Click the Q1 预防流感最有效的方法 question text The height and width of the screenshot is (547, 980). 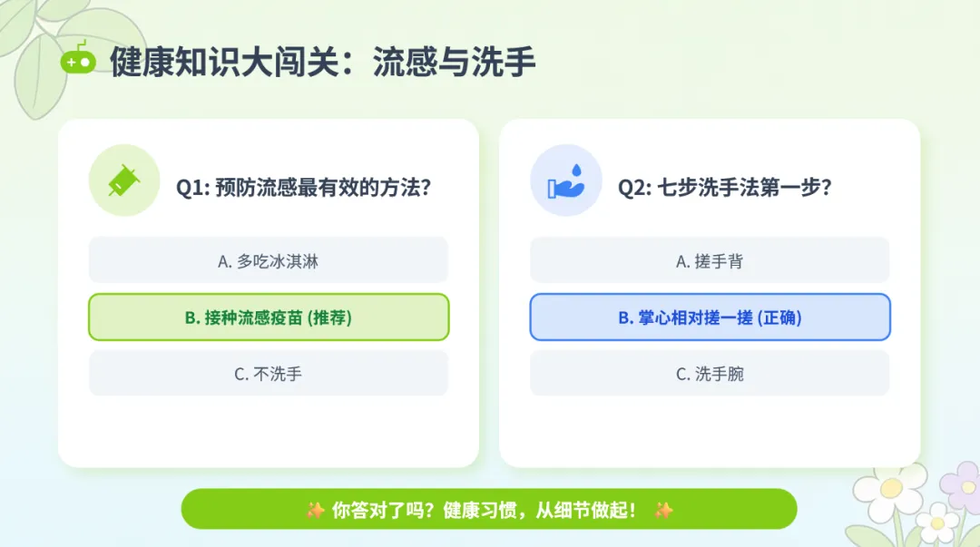pos(303,187)
